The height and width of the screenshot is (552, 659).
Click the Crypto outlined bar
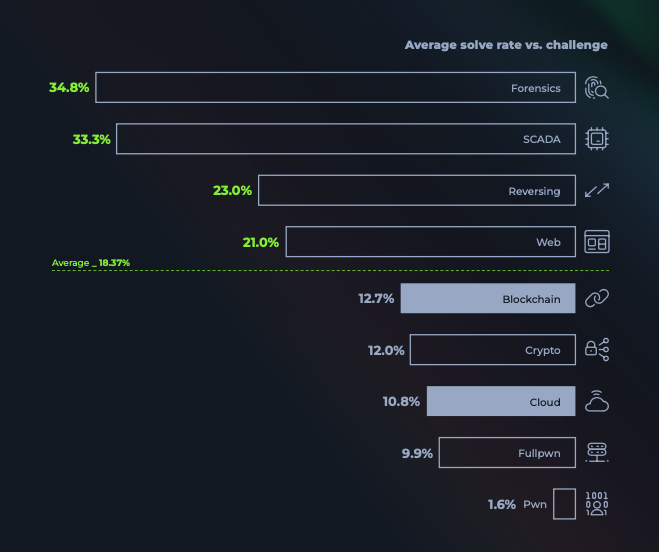(x=492, y=350)
